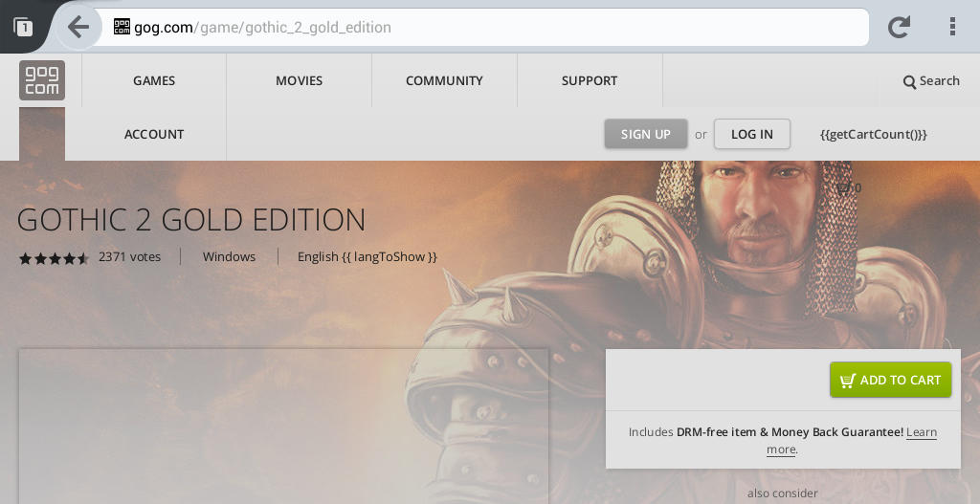Click the avatar placeholder under the logo

(42, 134)
